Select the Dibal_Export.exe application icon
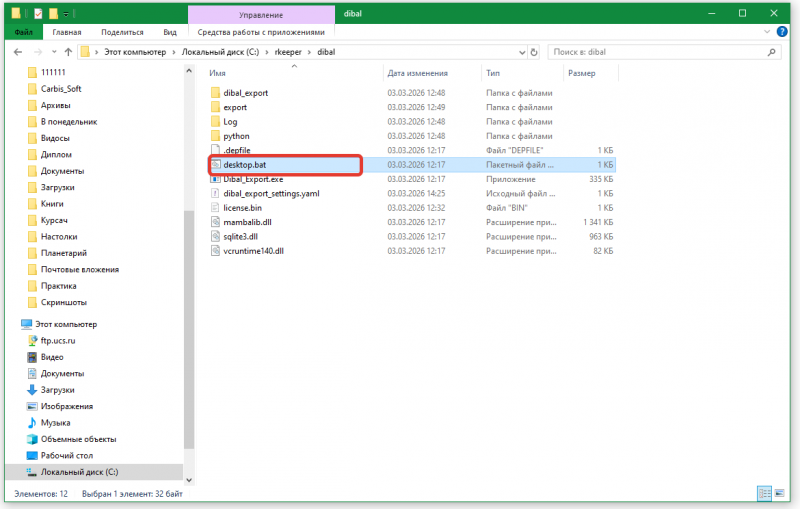 (x=215, y=178)
